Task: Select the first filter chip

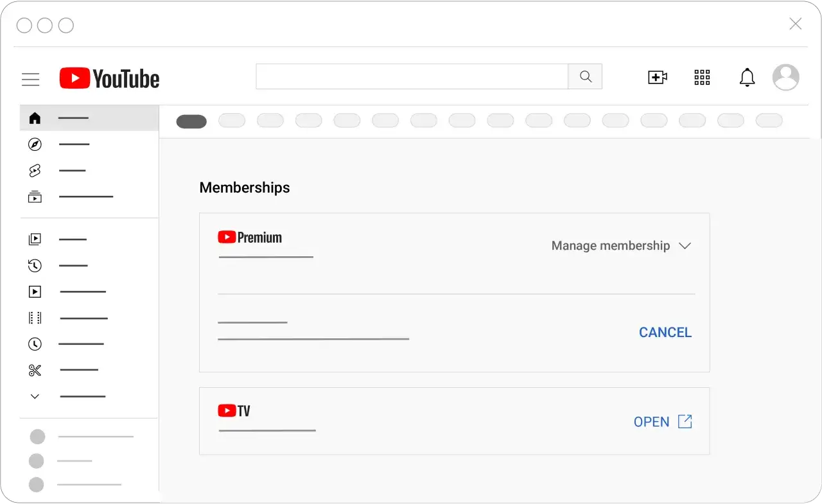Action: click(191, 121)
